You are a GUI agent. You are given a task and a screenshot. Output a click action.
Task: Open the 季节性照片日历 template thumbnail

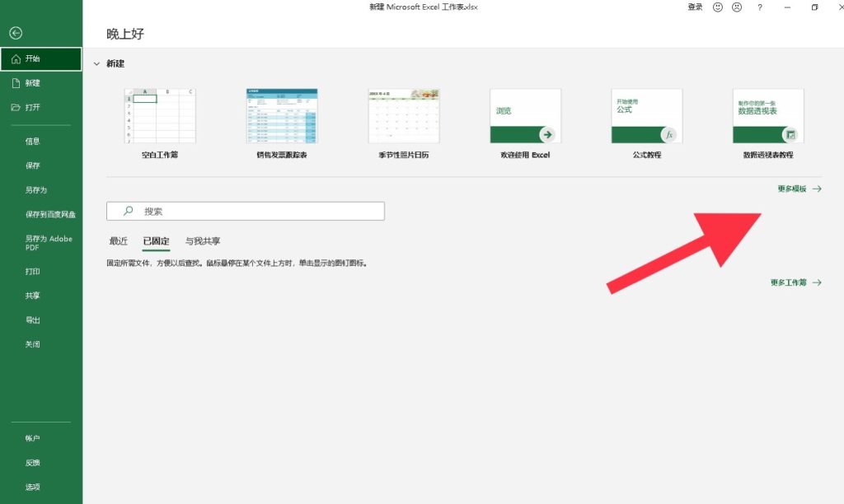[404, 116]
